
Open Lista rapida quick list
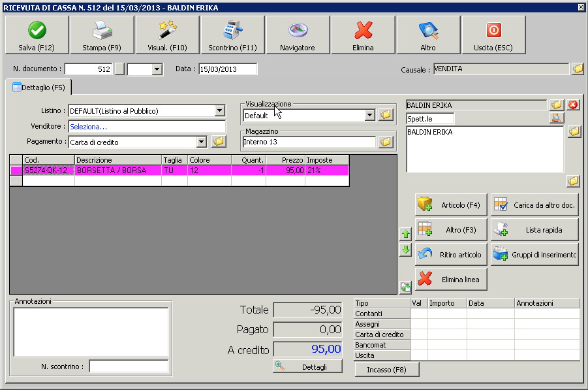pos(534,230)
